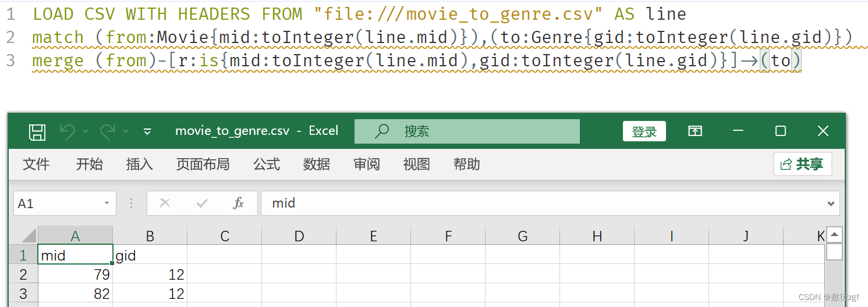
Task: Open the Ribbon Display Options icon
Action: click(695, 131)
